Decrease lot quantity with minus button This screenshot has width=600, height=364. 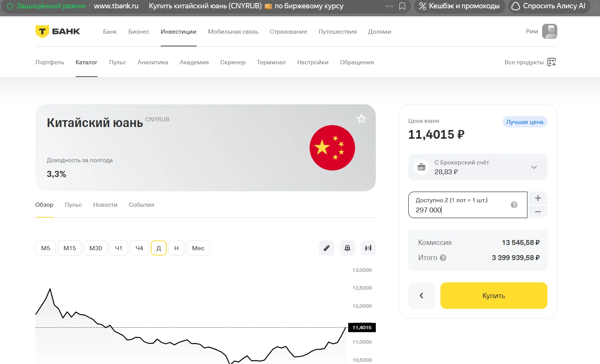pos(538,212)
